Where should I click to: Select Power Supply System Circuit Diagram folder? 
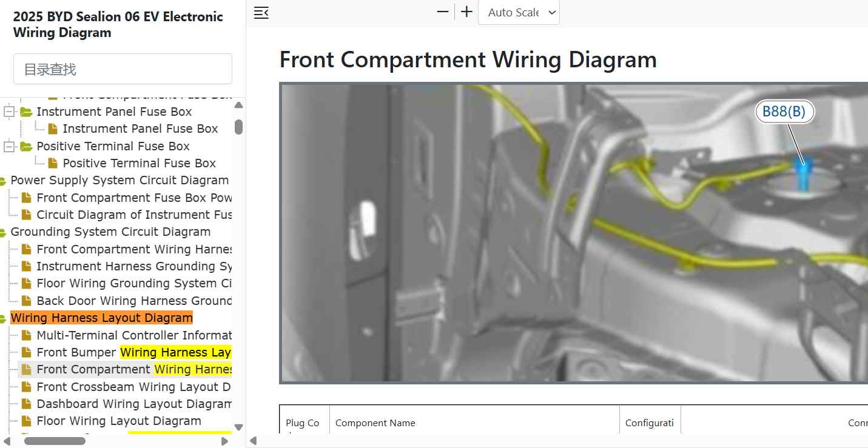coord(119,180)
